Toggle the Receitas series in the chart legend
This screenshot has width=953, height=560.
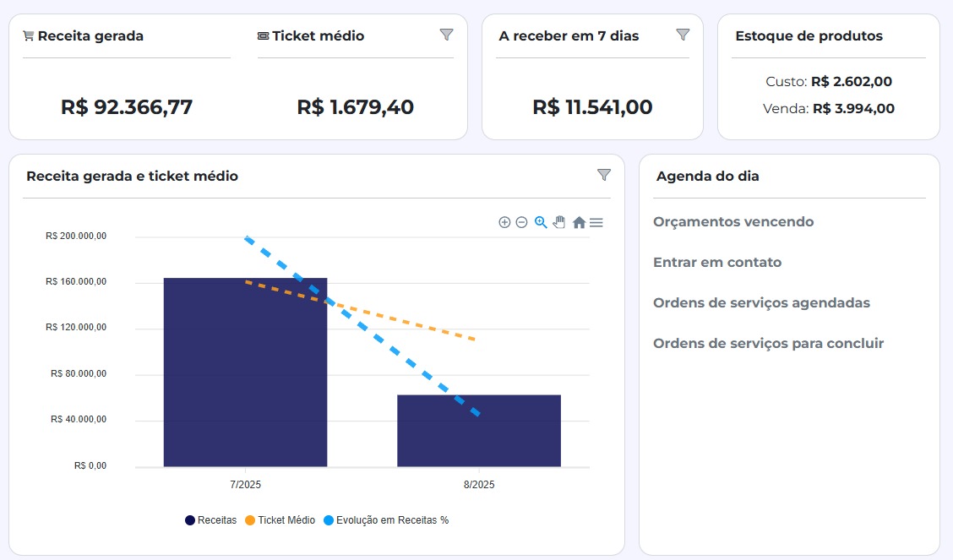coord(213,519)
